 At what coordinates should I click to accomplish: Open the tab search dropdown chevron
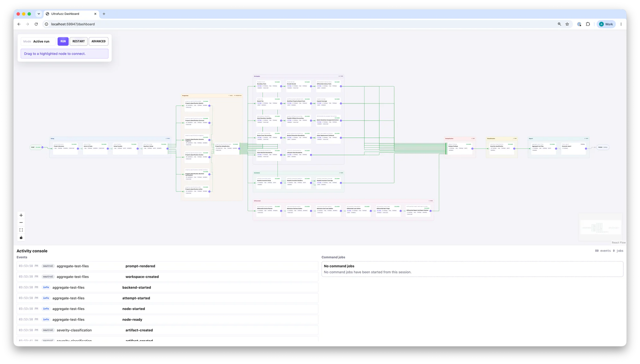click(39, 14)
